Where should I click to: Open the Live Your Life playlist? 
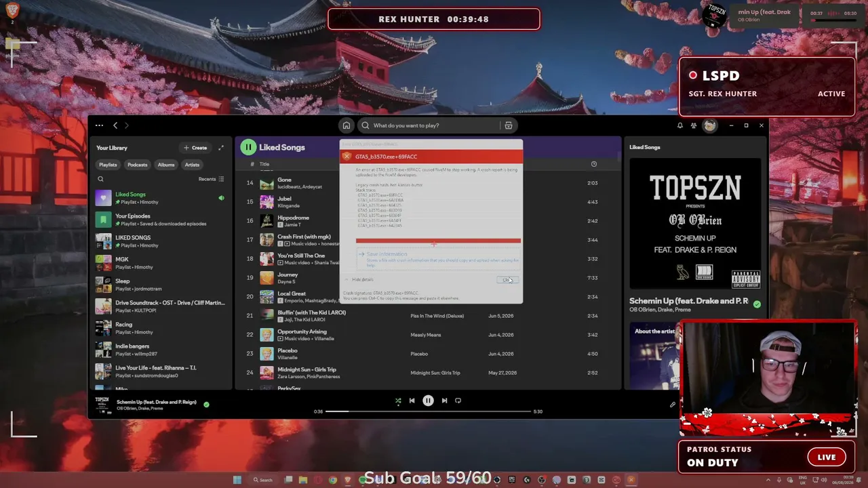(x=161, y=371)
